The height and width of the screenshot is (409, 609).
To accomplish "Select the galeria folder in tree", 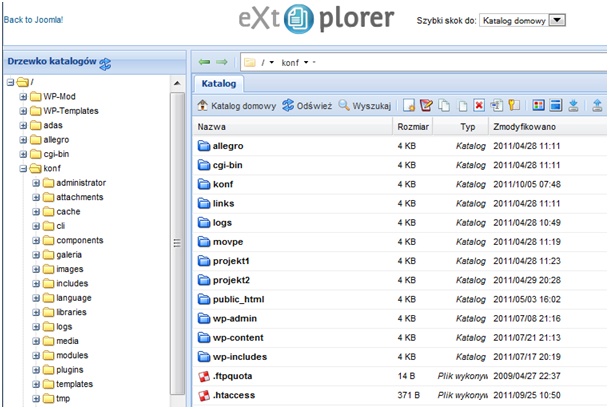I will tap(69, 254).
